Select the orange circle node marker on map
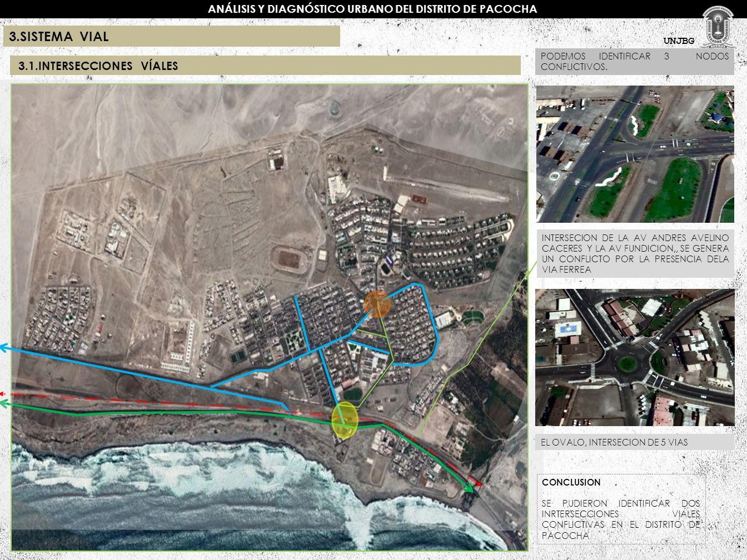This screenshot has height=560, width=747. 377,304
